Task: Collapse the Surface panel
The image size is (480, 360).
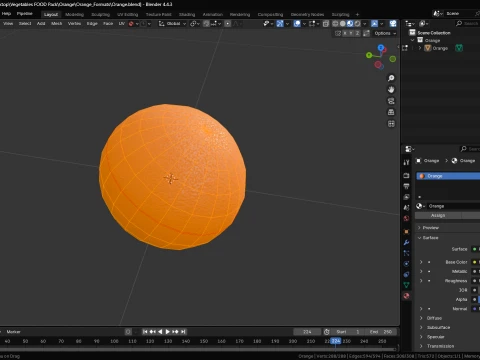Action: [419, 238]
